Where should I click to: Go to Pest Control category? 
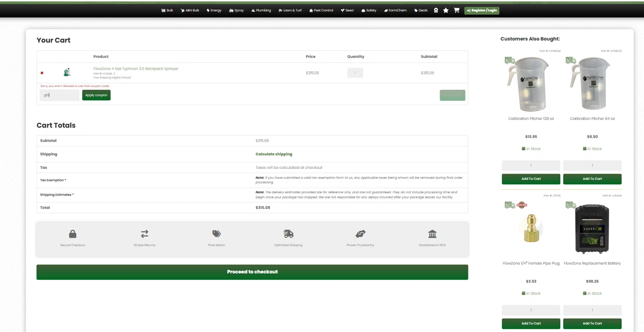click(321, 10)
